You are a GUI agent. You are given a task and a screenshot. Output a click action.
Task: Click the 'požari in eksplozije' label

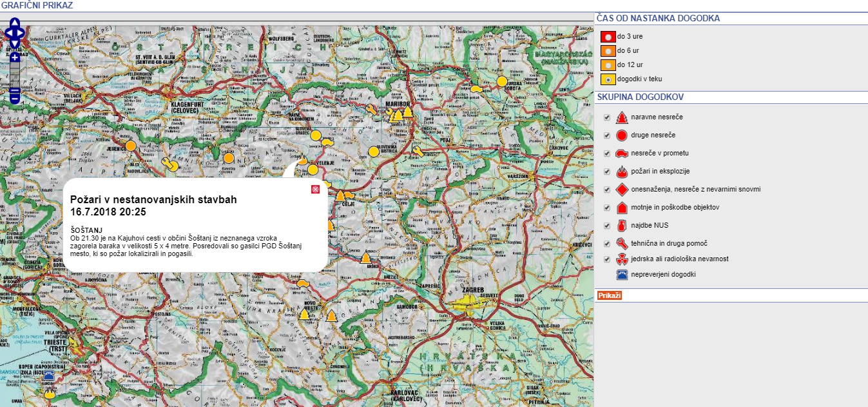click(x=661, y=172)
